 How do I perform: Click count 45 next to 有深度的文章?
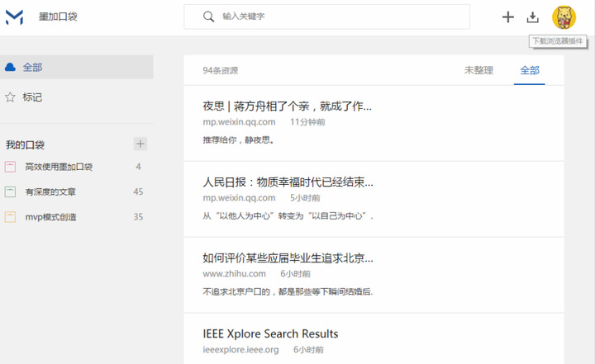[x=138, y=191]
